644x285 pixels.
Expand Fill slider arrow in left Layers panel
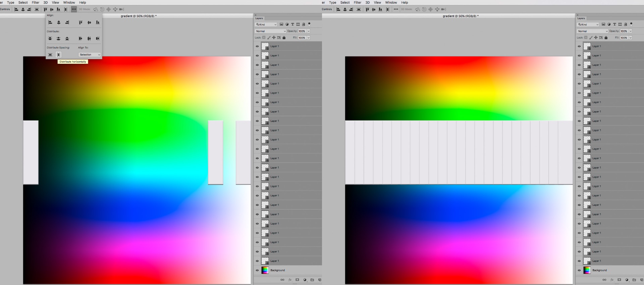[309, 38]
